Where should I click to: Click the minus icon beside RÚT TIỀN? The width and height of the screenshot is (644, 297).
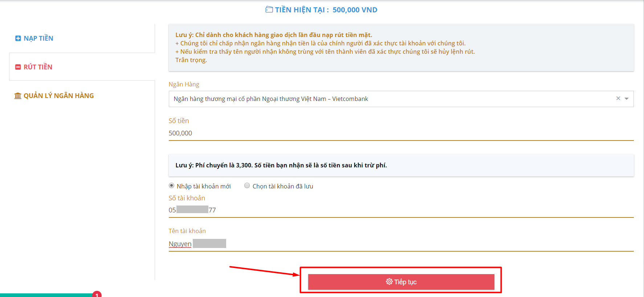click(18, 67)
